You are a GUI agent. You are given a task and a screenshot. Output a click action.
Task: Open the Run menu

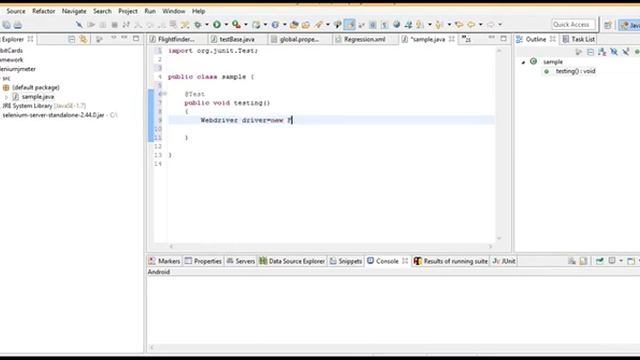point(150,11)
